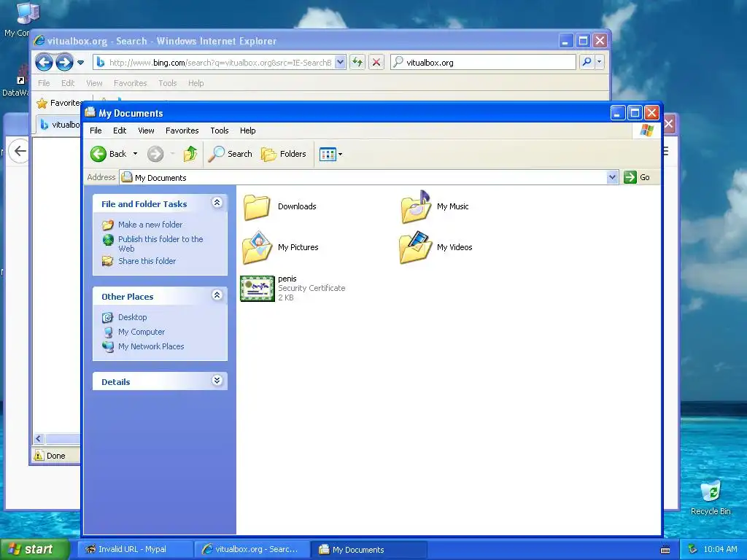Screen dimensions: 747x560
Task: Open Tools menu in My Documents
Action: pos(219,131)
